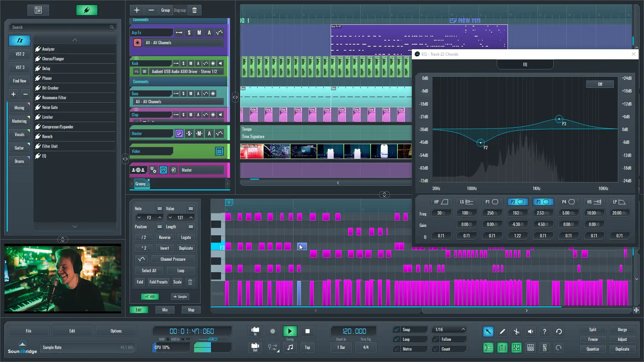Open the 1/16 snap value dropdown
The height and width of the screenshot is (362, 644).
point(449,330)
